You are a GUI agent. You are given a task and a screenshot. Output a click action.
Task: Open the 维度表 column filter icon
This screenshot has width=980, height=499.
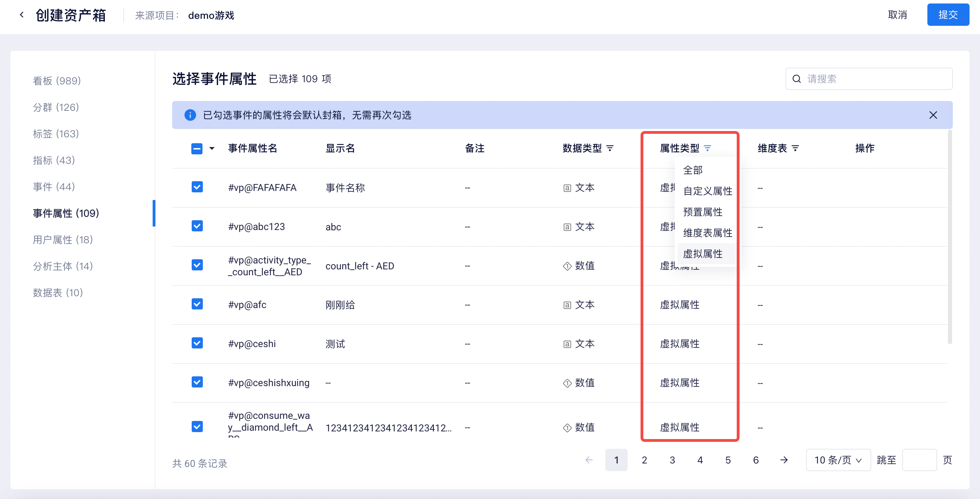click(x=795, y=148)
